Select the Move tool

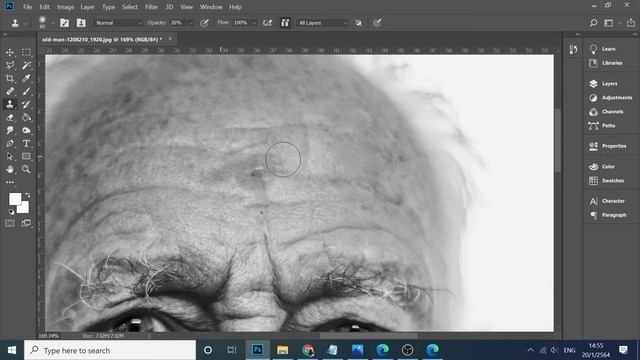click(10, 52)
